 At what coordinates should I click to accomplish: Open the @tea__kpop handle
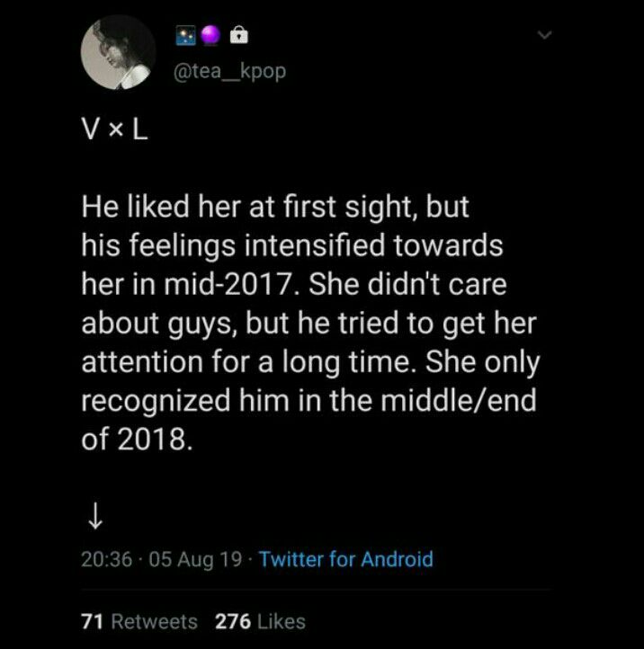click(x=230, y=72)
